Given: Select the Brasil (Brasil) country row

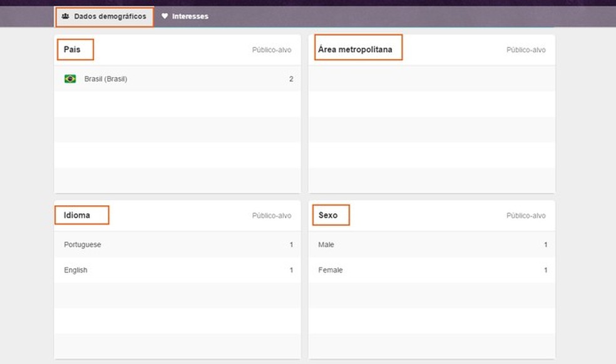Looking at the screenshot, I should pyautogui.click(x=106, y=79).
